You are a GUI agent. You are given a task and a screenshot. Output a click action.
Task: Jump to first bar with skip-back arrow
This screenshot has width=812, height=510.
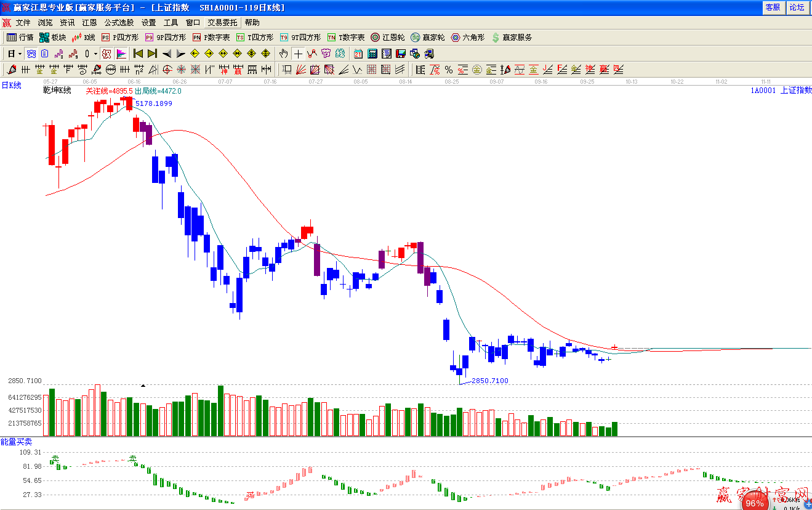138,54
